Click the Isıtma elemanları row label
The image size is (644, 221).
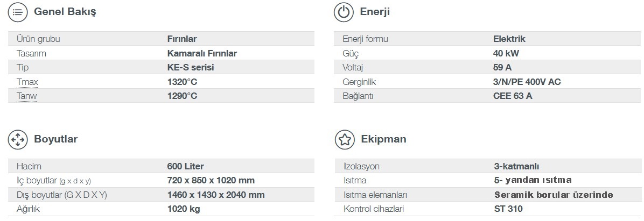[x=375, y=195]
